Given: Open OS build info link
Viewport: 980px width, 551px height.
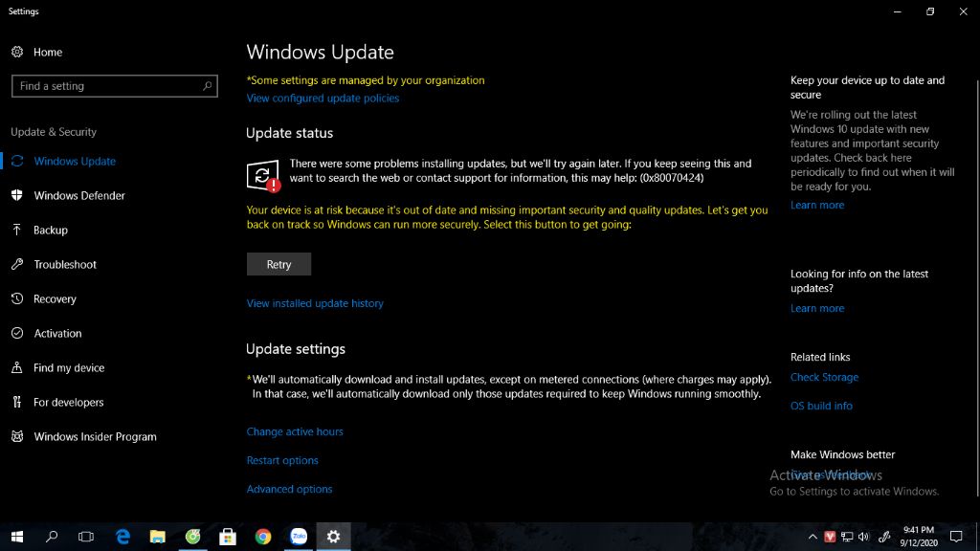Looking at the screenshot, I should (821, 406).
